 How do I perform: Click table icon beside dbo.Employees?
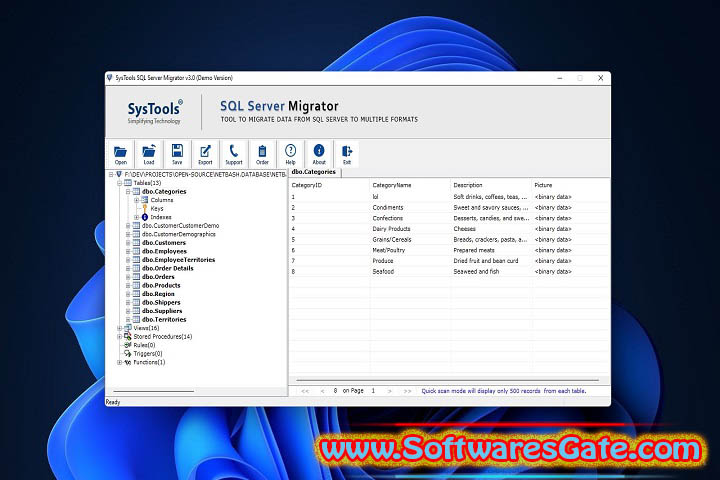[x=136, y=251]
